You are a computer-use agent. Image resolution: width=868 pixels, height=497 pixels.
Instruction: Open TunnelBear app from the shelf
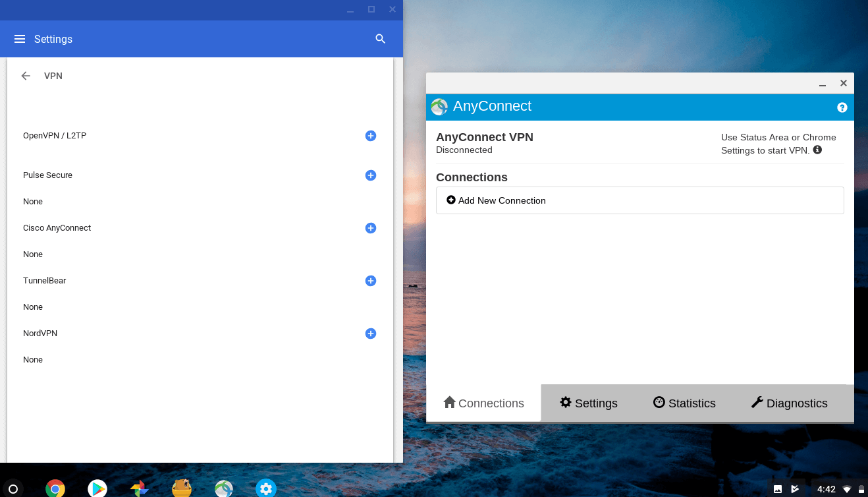pos(182,488)
